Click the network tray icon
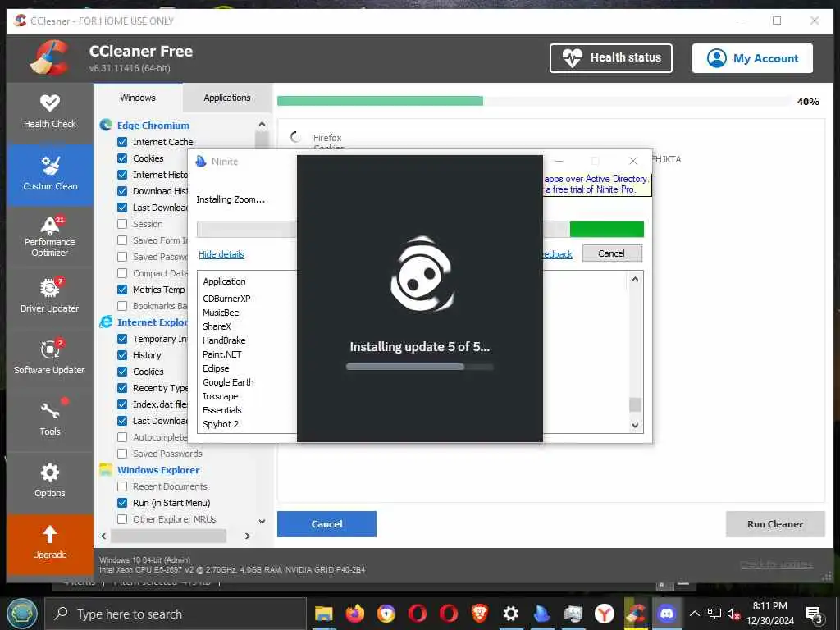This screenshot has height=630, width=840. (714, 614)
